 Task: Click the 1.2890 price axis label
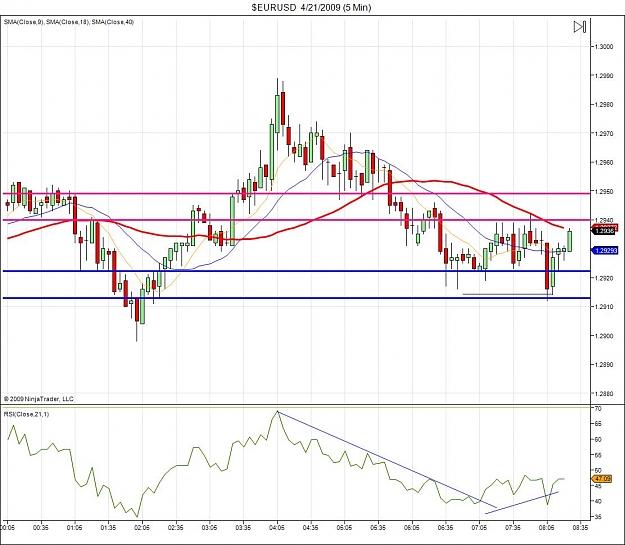(603, 365)
